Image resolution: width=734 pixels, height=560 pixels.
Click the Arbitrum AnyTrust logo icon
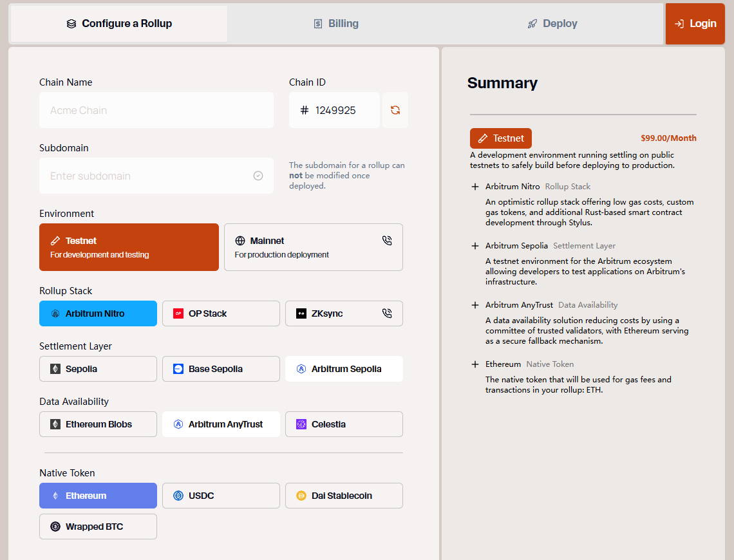tap(178, 424)
